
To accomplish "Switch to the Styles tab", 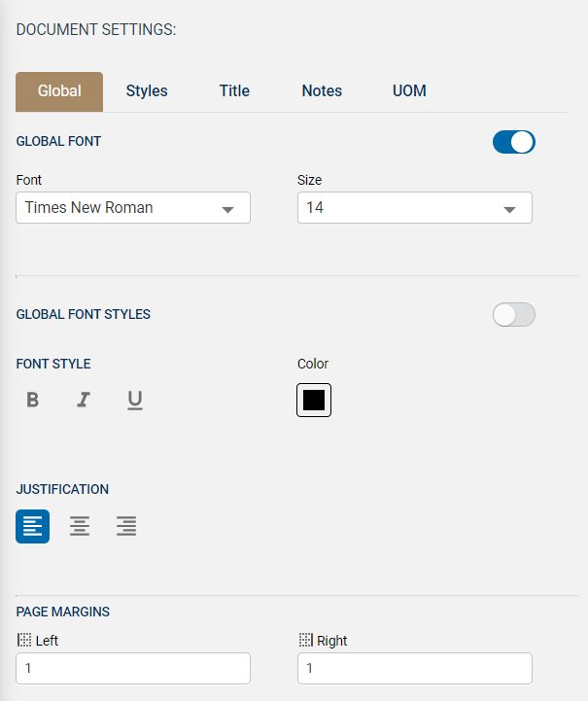I will [x=147, y=91].
